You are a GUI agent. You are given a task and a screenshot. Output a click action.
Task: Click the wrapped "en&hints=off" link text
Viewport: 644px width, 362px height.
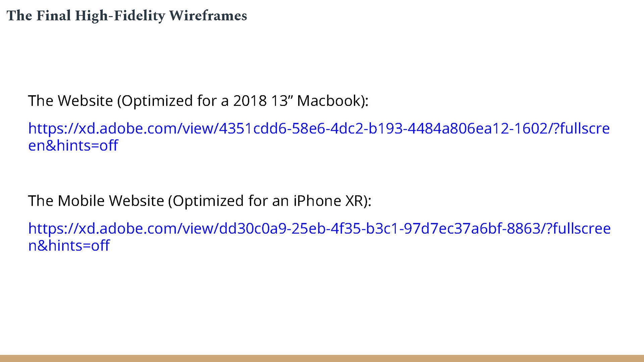pos(73,145)
